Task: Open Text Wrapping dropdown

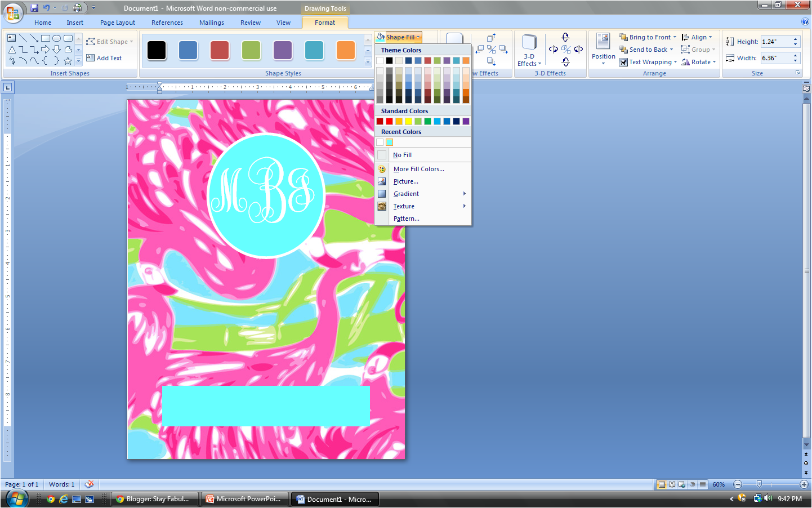Action: [x=648, y=62]
